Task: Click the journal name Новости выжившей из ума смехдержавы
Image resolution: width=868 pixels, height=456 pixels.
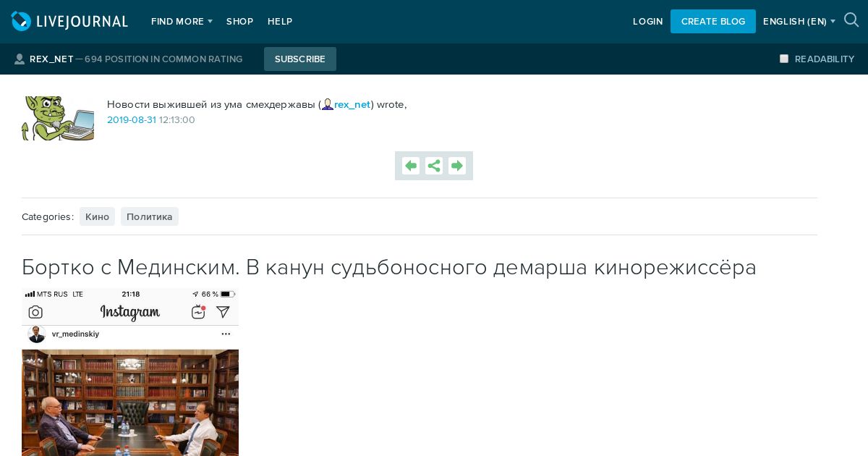Action: coord(211,104)
